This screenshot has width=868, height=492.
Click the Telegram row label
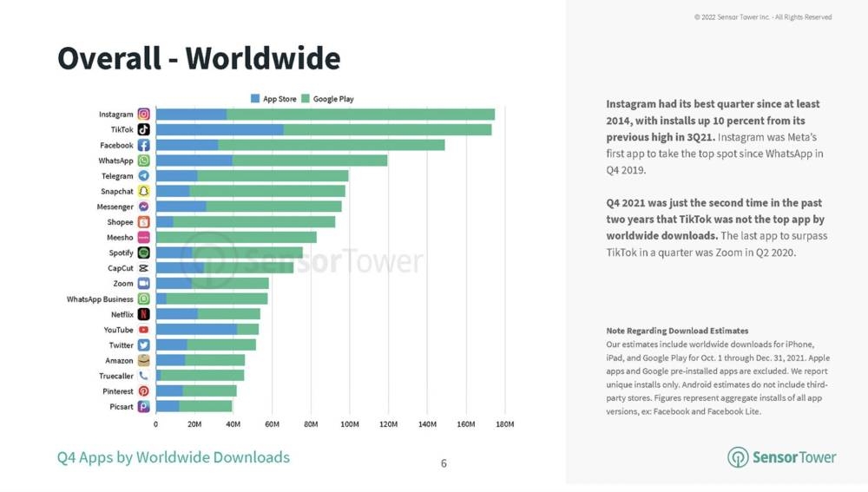click(117, 176)
